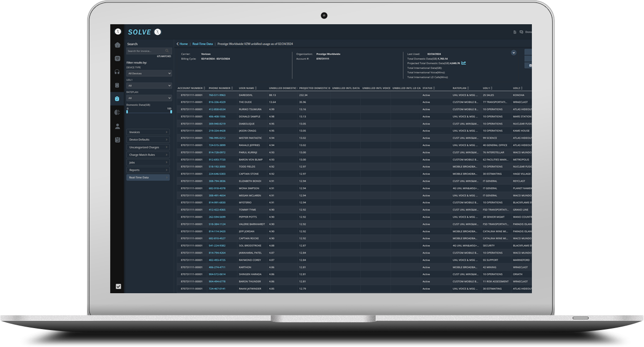
Task: Expand the RATEPLAN filter dropdown
Action: coord(149,98)
